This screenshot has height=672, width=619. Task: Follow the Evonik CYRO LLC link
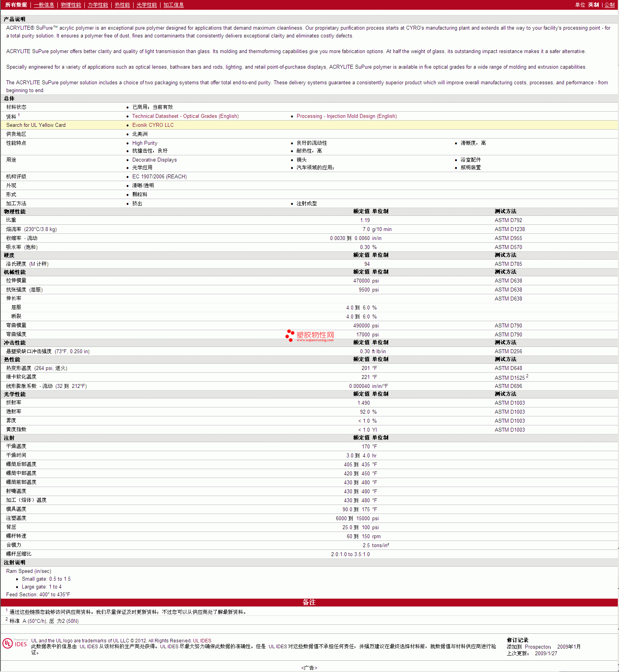[153, 125]
